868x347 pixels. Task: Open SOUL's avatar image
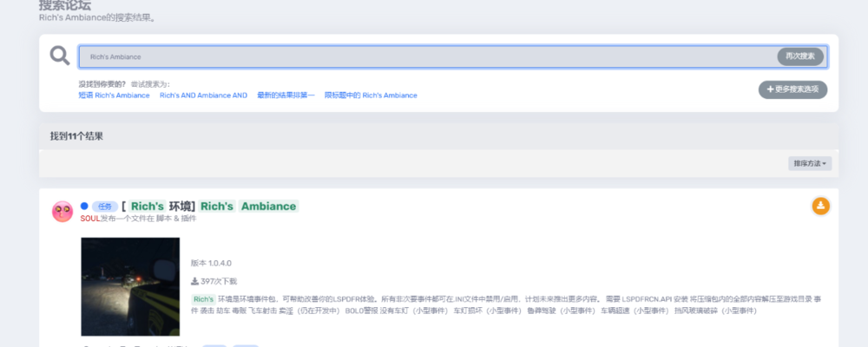click(x=62, y=212)
